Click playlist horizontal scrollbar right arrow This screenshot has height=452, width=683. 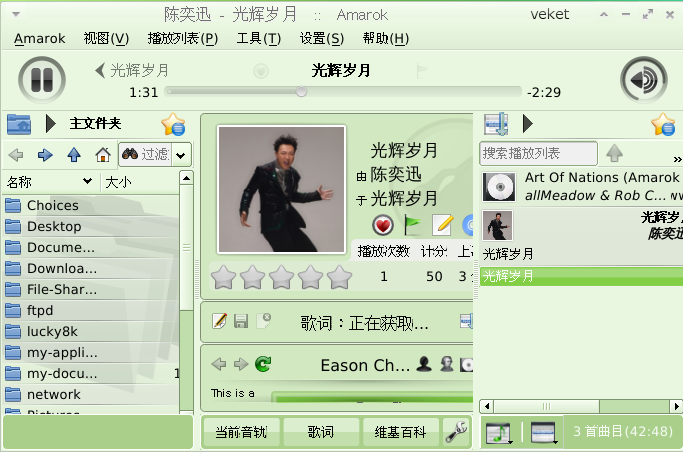pos(676,406)
